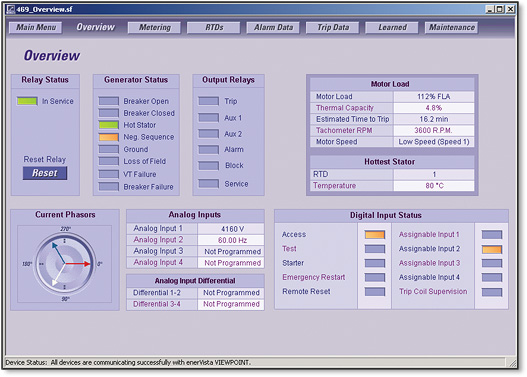Click the Service output relay indicator
Screen dimensions: 527x377
click(208, 183)
